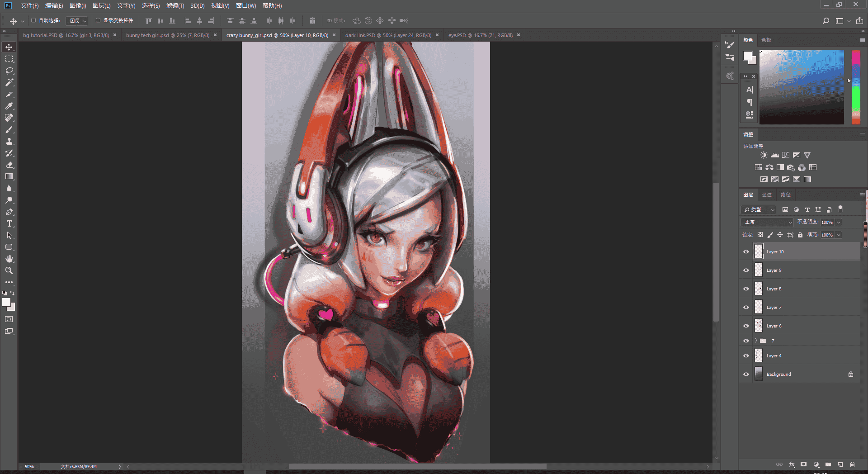Screen dimensions: 868x474
Task: Open the search icon in options bar
Action: pyautogui.click(x=826, y=21)
